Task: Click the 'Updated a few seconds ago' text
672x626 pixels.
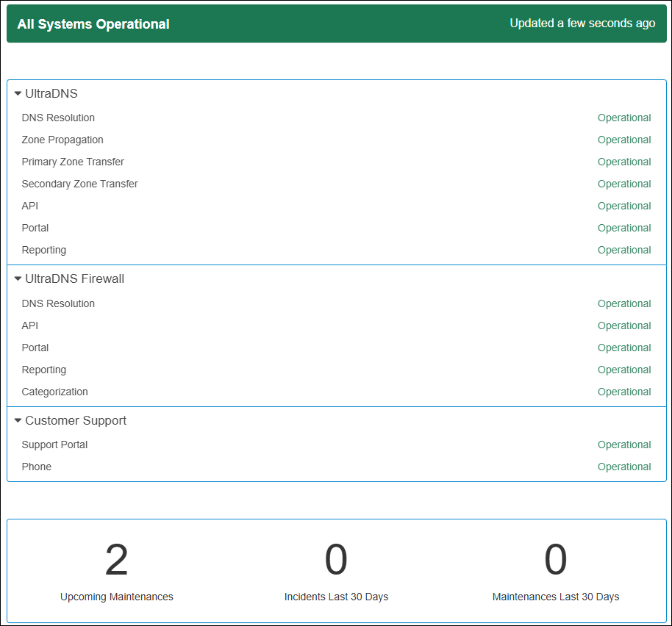Action: [x=582, y=24]
